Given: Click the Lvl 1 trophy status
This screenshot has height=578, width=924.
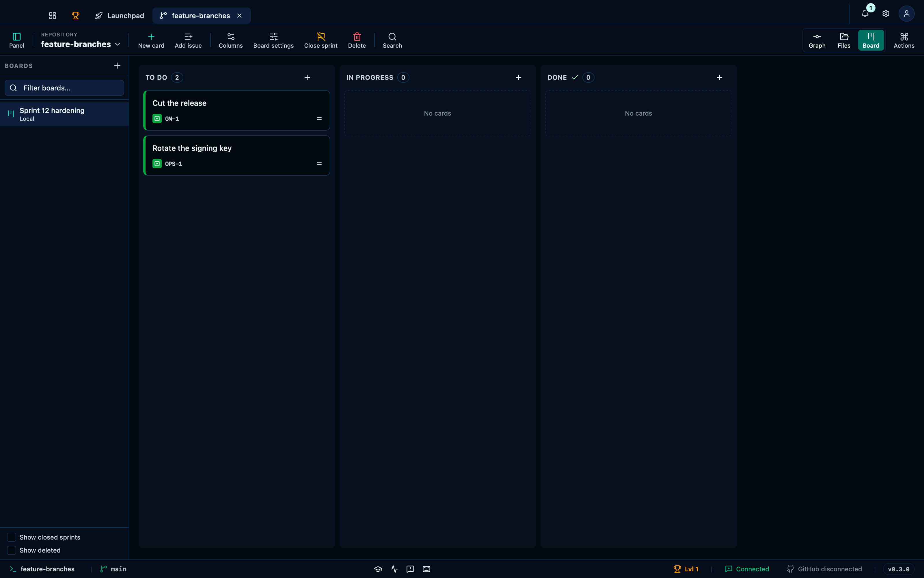Looking at the screenshot, I should click(686, 569).
